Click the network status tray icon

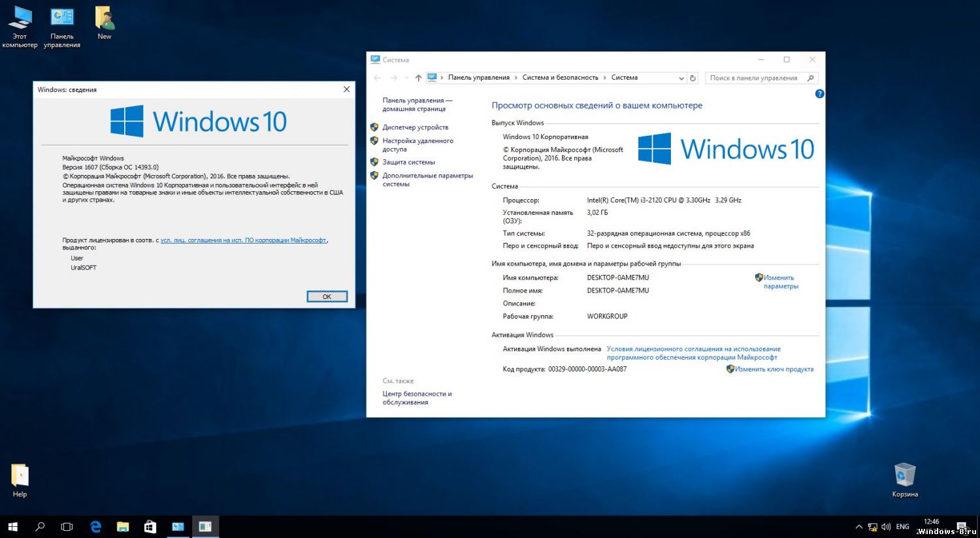coord(872,527)
